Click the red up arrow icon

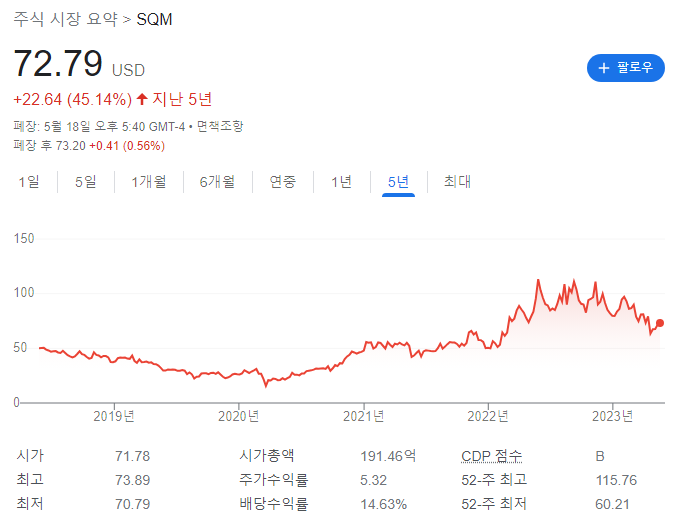[141, 99]
